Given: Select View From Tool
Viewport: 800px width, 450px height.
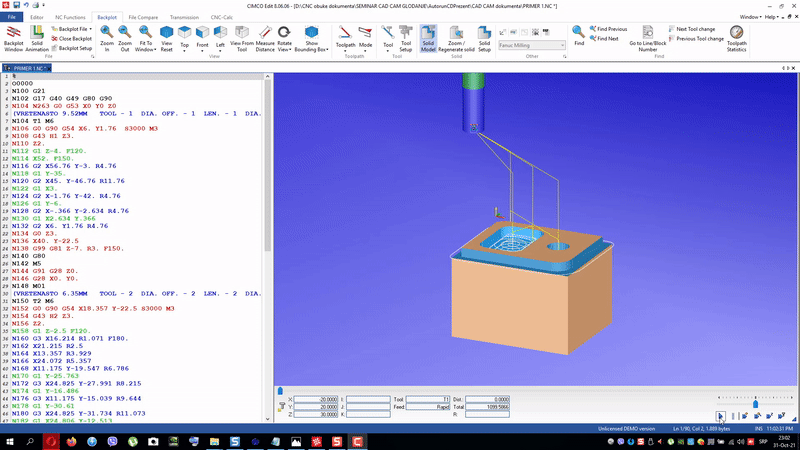Looking at the screenshot, I should tap(242, 39).
